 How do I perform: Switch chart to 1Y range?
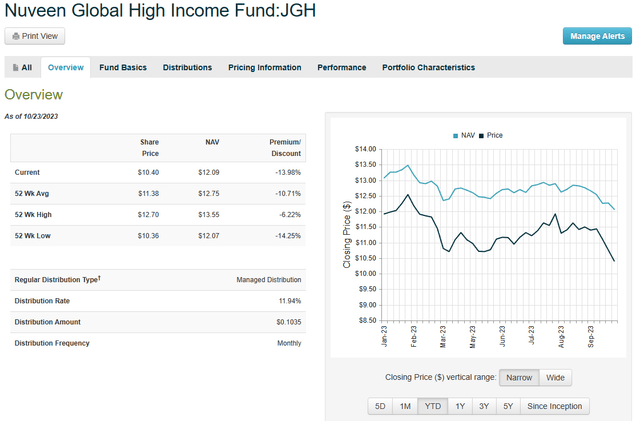point(459,406)
